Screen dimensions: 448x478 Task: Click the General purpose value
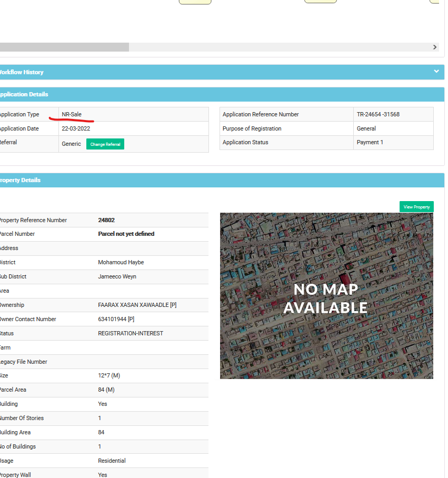coord(366,128)
